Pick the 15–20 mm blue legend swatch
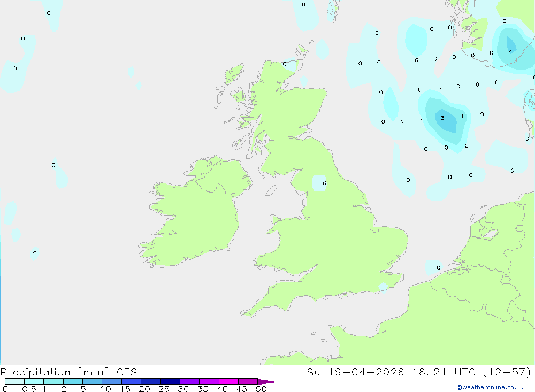535x392 pixels. coord(132,381)
